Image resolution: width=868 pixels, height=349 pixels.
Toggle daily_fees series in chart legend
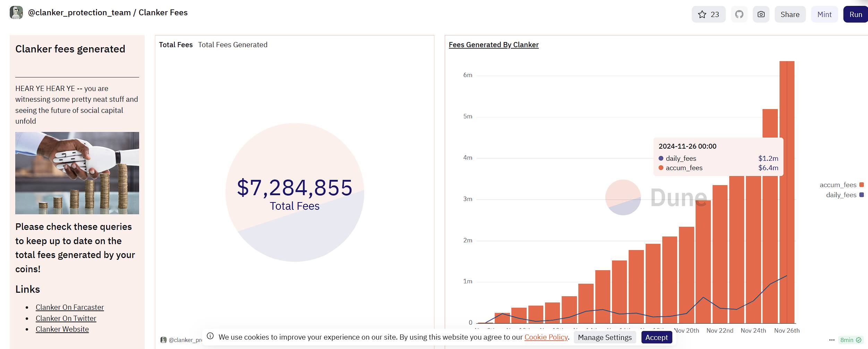pyautogui.click(x=845, y=195)
